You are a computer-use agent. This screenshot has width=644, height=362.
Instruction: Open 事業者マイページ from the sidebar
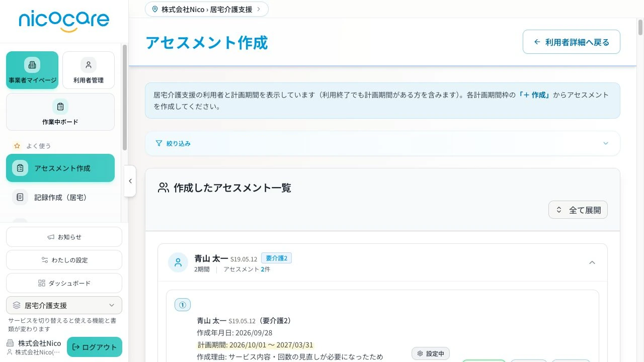pos(32,70)
